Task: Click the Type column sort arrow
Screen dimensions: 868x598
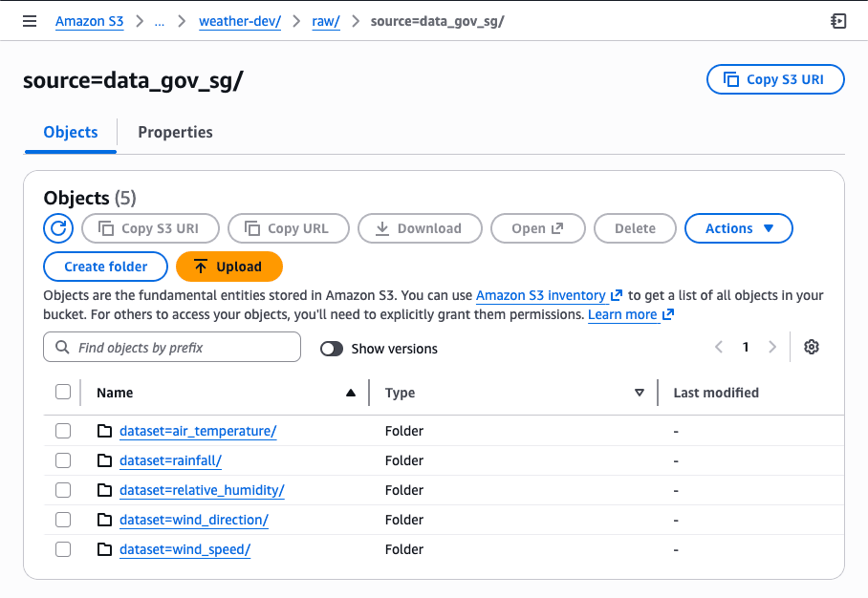Action: point(640,393)
